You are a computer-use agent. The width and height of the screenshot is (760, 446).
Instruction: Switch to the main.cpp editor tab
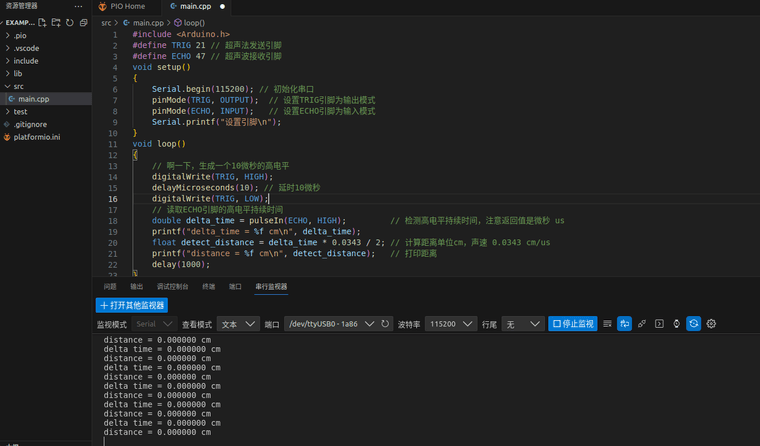tap(195, 6)
